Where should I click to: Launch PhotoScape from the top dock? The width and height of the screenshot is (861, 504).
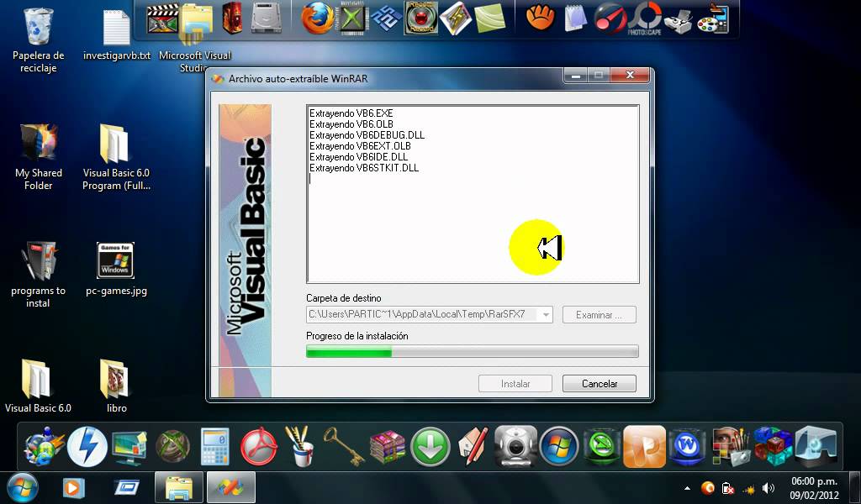(x=645, y=19)
